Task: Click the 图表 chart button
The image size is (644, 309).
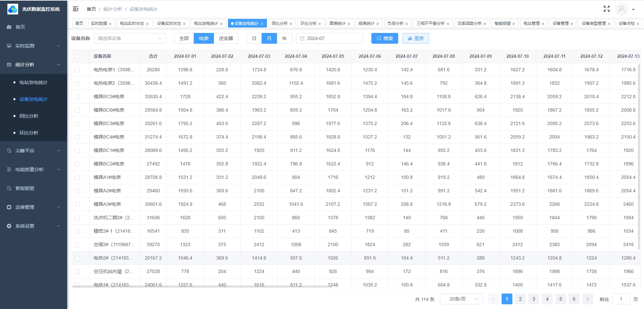Action: pyautogui.click(x=416, y=38)
